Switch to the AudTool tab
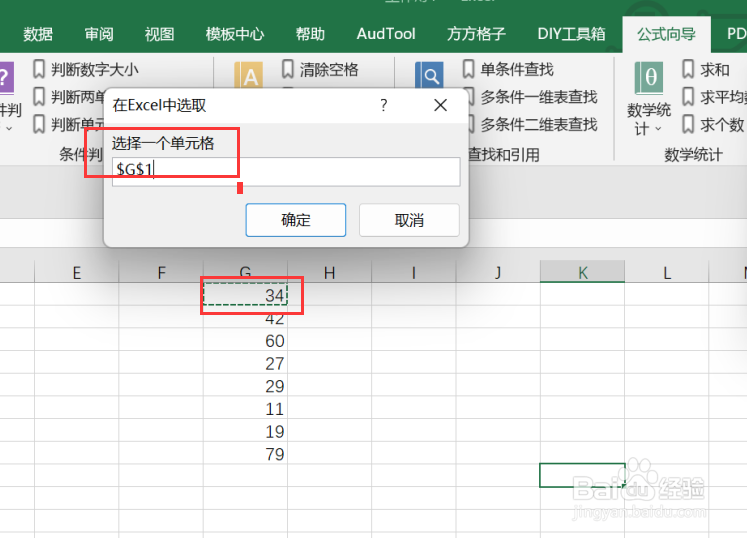The height and width of the screenshot is (538, 747). [x=386, y=34]
